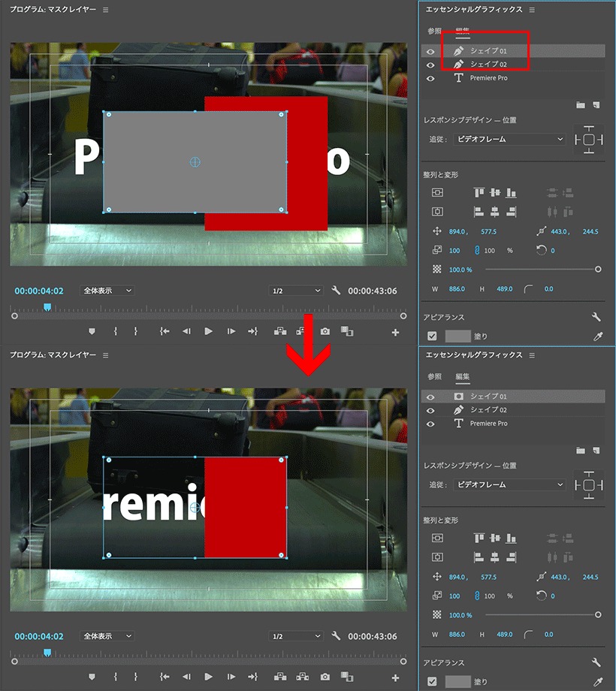Toggle scale link chain in upper panel
This screenshot has height=691, width=616.
pyautogui.click(x=477, y=250)
